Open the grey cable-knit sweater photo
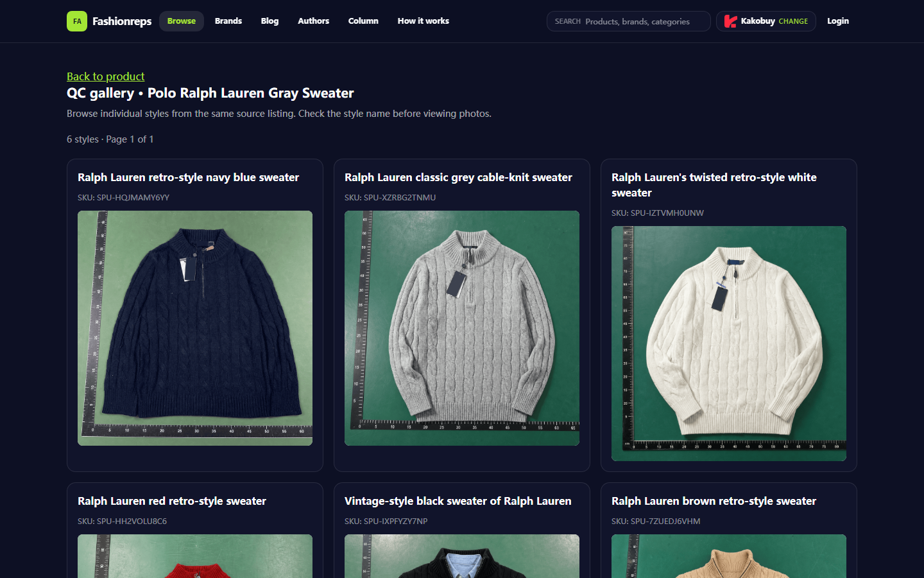Image resolution: width=924 pixels, height=578 pixels. (x=462, y=328)
